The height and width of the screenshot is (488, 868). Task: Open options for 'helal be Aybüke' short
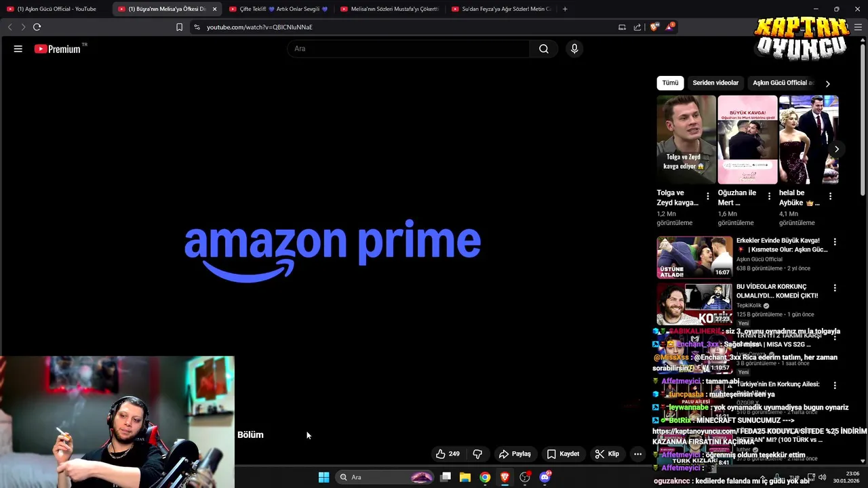829,196
